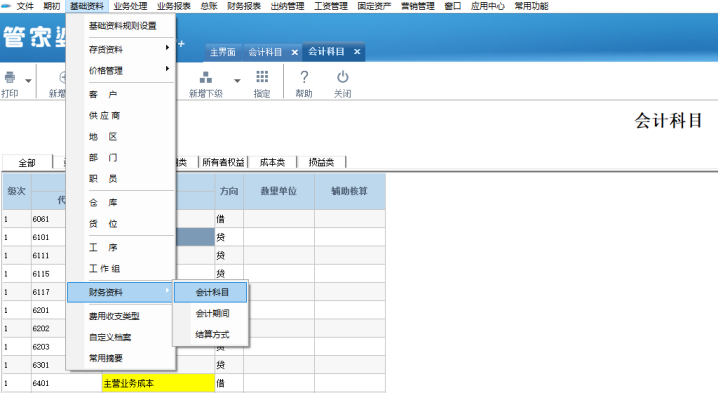This screenshot has height=393, width=718.
Task: Open the 业务处理 menu
Action: tap(131, 6)
